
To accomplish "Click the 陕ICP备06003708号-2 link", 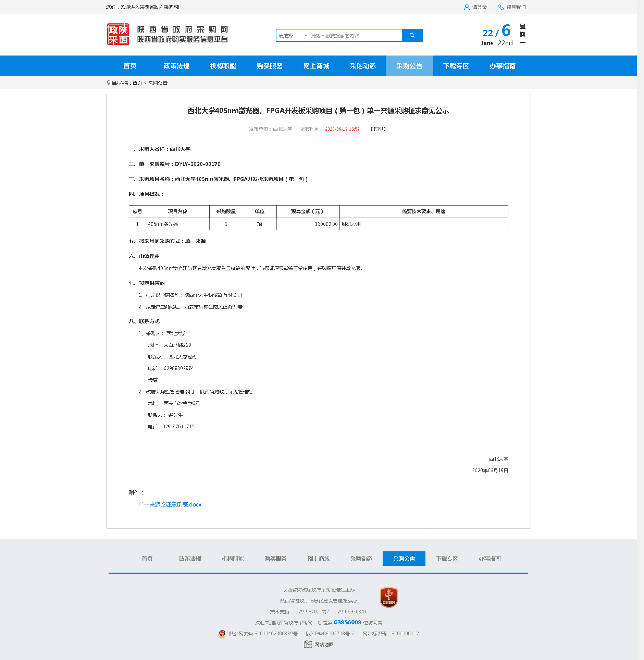I will (330, 634).
